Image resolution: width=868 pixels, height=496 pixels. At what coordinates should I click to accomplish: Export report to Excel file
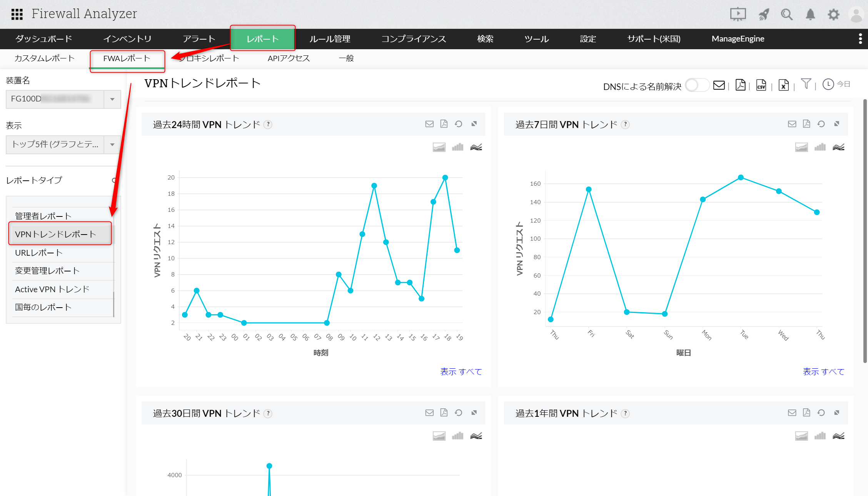pos(783,85)
